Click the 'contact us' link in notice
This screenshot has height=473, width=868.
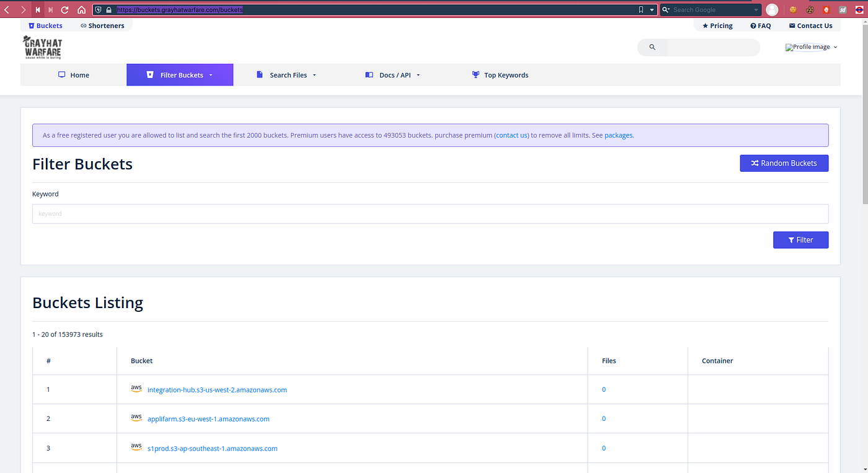[511, 135]
